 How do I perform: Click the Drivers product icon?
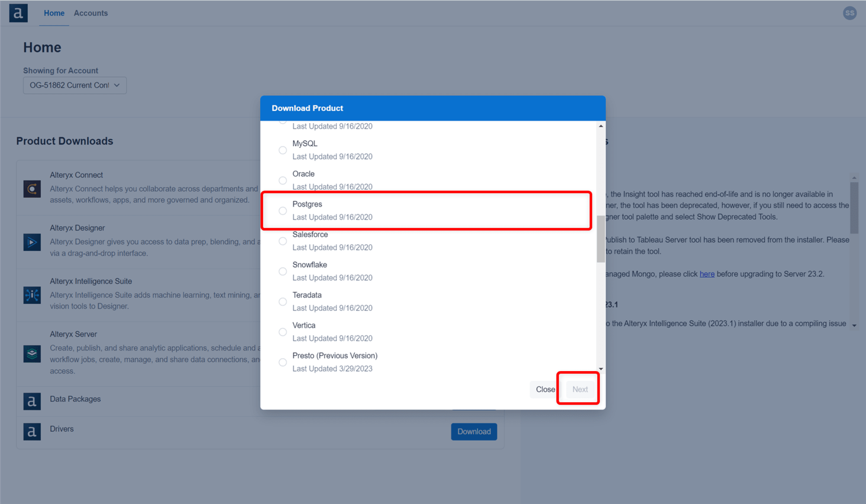coord(32,431)
